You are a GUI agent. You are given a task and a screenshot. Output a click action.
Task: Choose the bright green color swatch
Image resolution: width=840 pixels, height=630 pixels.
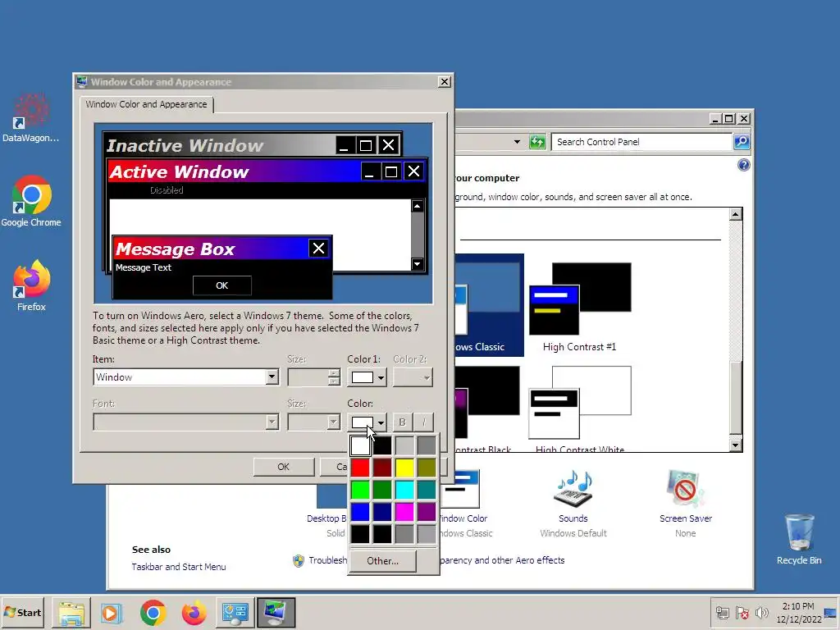click(x=361, y=490)
